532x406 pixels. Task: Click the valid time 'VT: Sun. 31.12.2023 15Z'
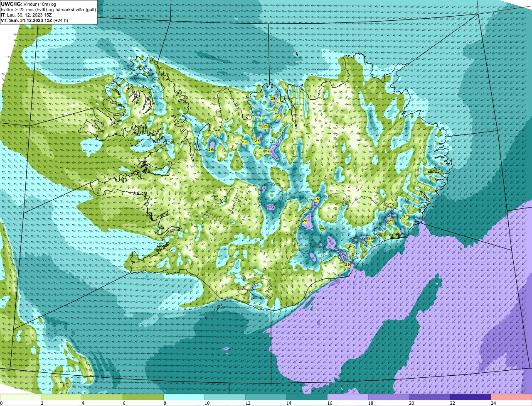(27, 20)
